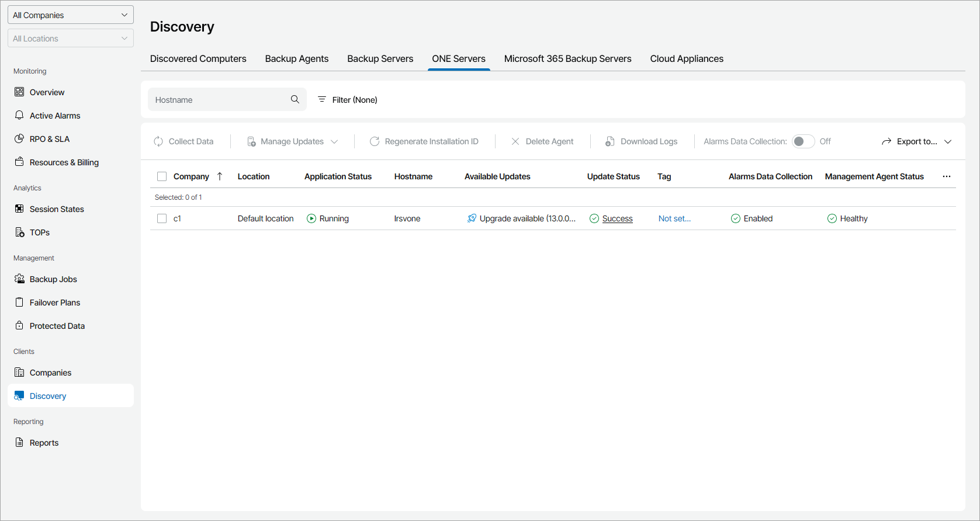
Task: Select the Discovery sidebar item
Action: [x=71, y=395]
